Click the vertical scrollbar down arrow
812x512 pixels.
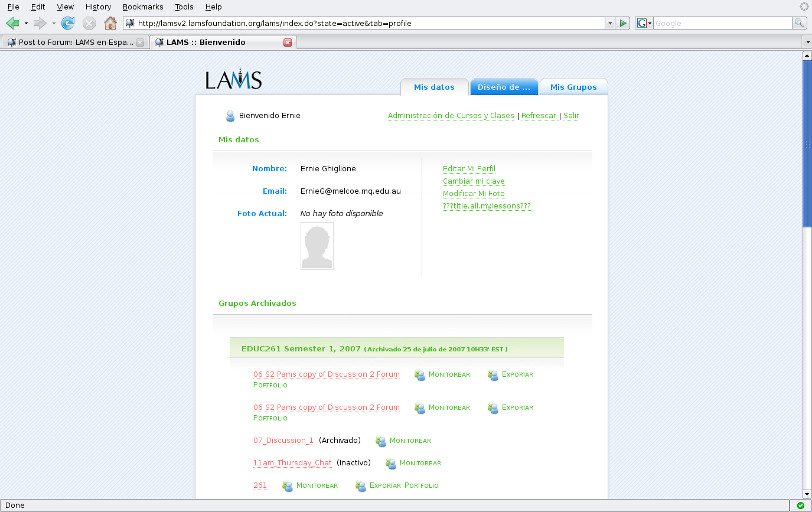807,494
